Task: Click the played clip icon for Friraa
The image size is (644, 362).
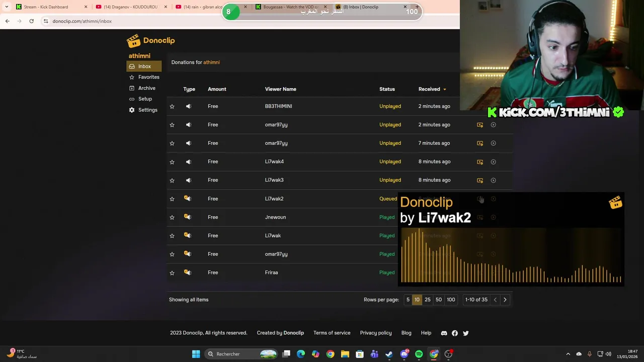Action: coord(188,272)
